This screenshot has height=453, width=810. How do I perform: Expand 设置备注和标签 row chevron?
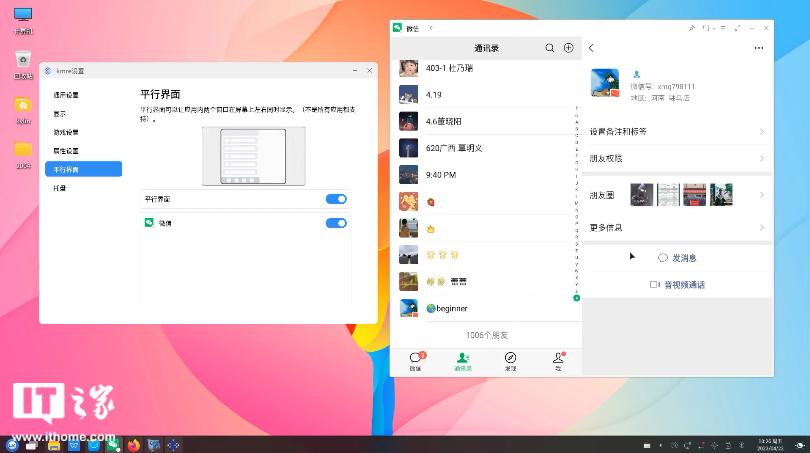pos(762,132)
